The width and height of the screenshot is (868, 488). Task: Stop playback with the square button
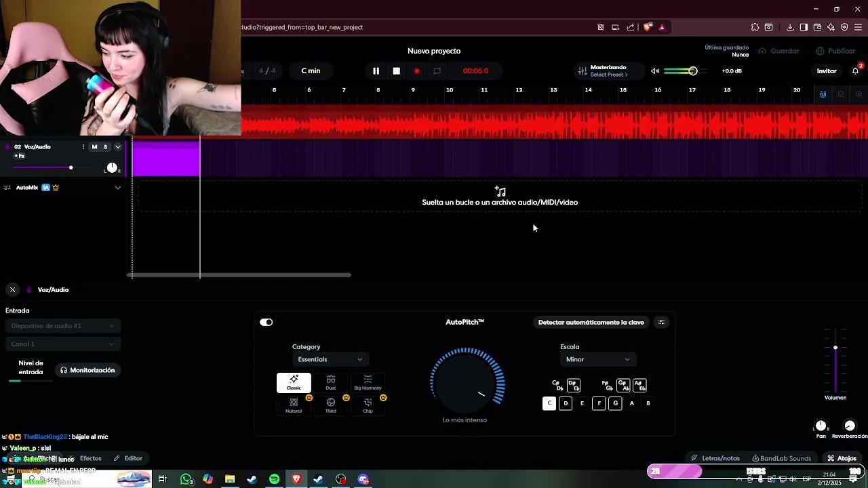397,71
